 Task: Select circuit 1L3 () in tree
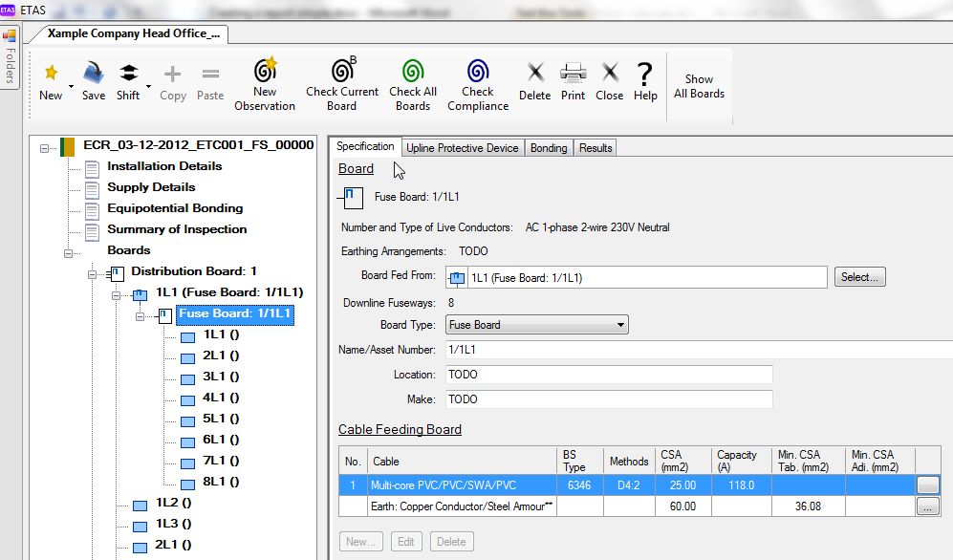click(173, 524)
